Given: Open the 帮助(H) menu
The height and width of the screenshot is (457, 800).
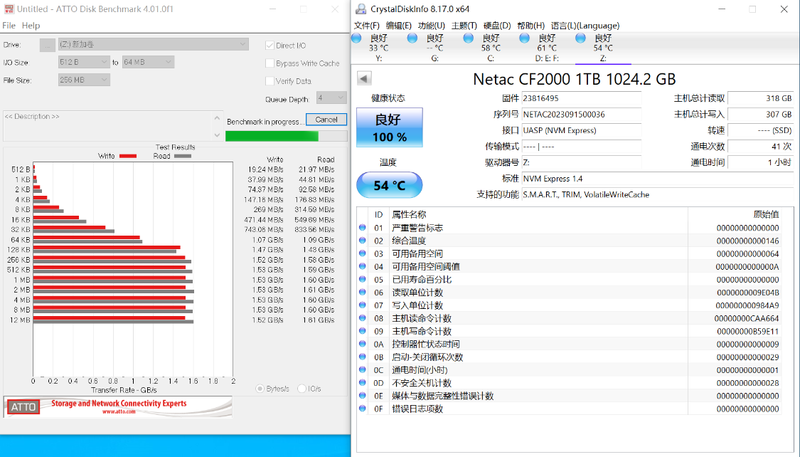Looking at the screenshot, I should pos(531,26).
